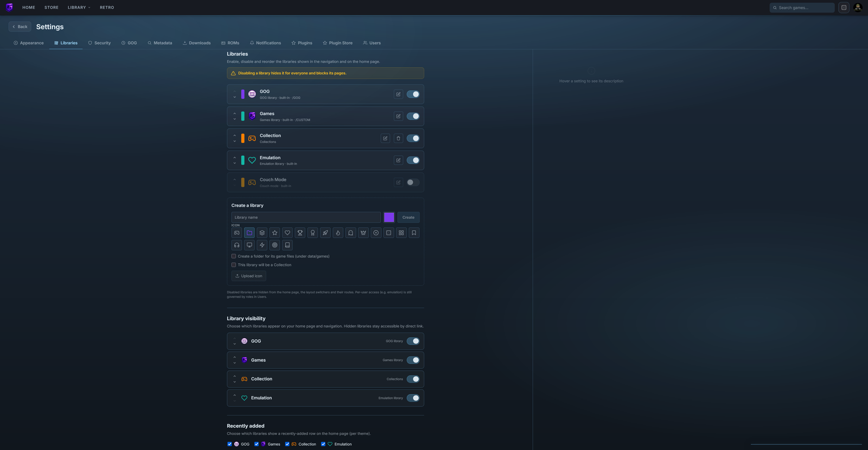868x450 pixels.
Task: Edit the GOG library entry
Action: point(398,94)
